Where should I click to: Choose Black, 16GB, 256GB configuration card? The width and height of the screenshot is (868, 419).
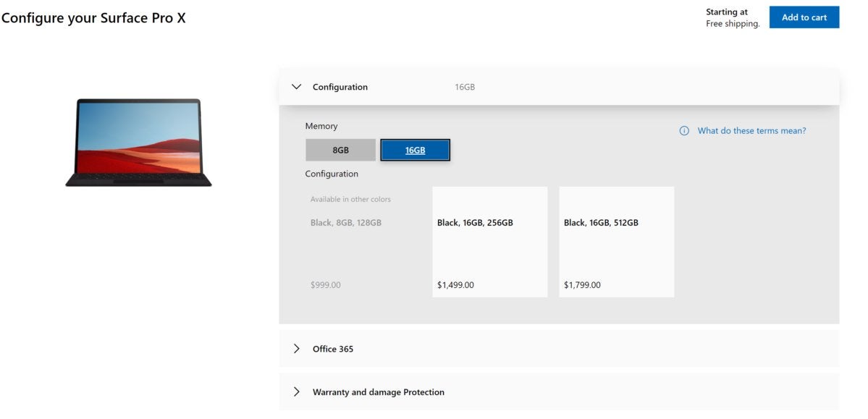[x=490, y=242]
